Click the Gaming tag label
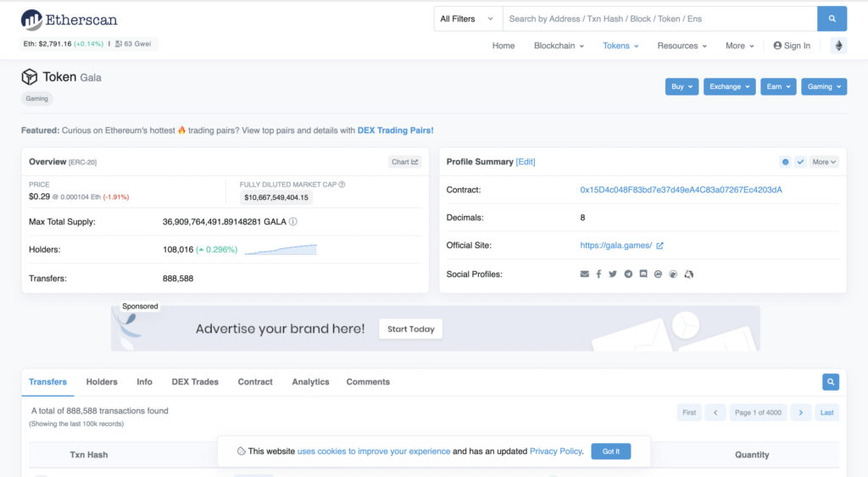The width and height of the screenshot is (868, 477). 36,98
